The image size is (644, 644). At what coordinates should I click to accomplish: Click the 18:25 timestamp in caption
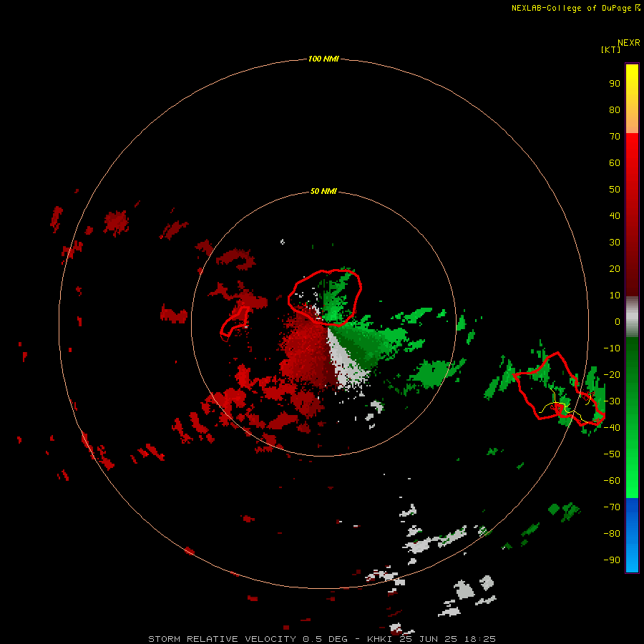pos(479,639)
